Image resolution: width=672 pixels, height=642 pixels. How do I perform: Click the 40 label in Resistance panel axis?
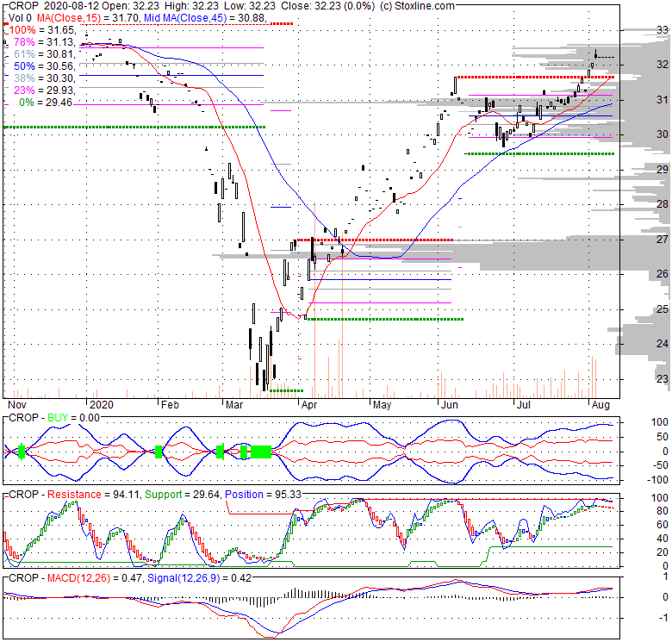tap(663, 539)
